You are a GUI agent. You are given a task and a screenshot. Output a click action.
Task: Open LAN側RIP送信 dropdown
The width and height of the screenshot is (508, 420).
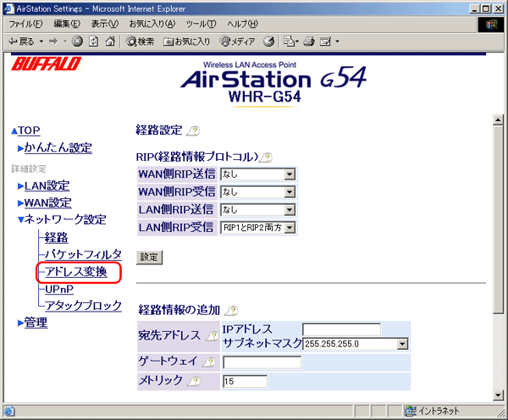tap(257, 210)
